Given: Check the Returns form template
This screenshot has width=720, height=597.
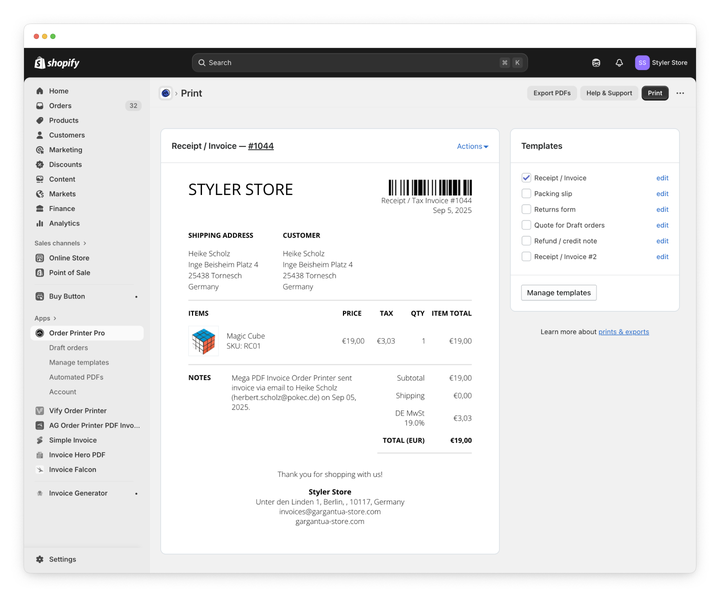Looking at the screenshot, I should (526, 209).
